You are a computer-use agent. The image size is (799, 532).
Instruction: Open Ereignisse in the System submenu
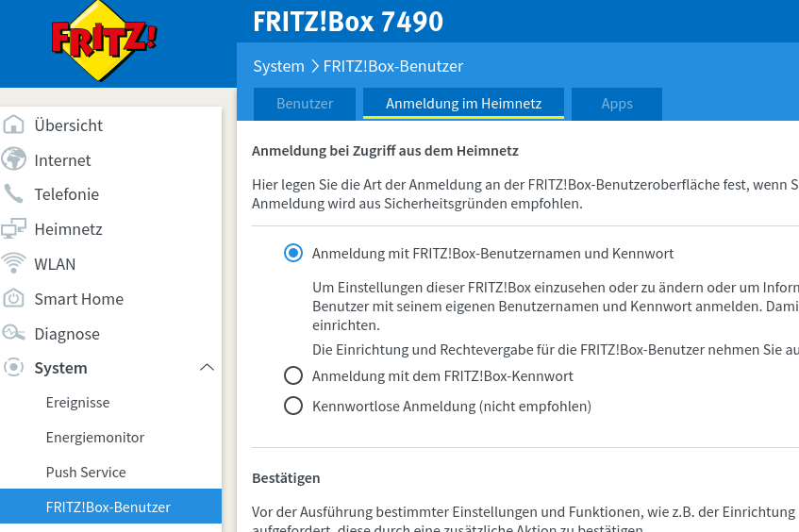[77, 403]
